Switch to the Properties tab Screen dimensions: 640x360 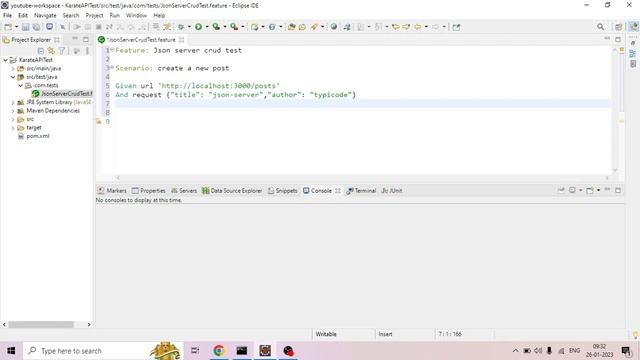149,191
